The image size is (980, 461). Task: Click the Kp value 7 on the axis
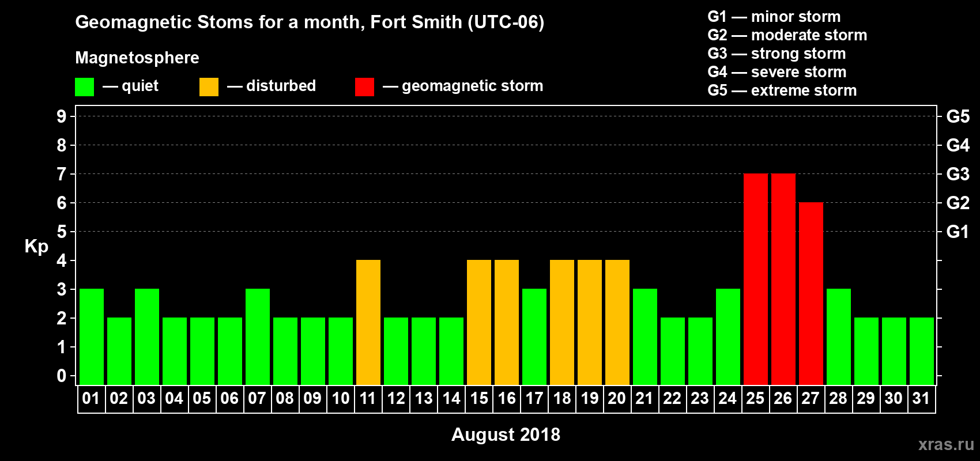pyautogui.click(x=61, y=174)
